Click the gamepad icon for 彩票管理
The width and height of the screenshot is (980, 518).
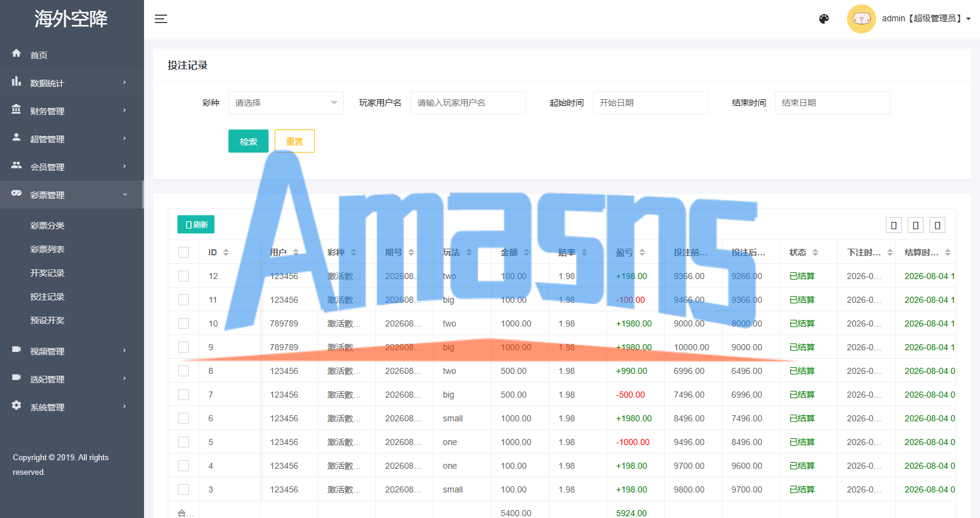coord(16,193)
